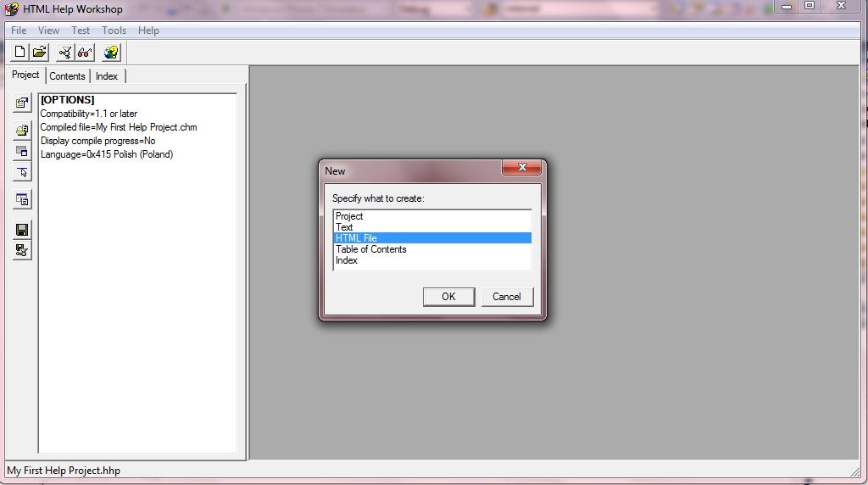
Task: Click the Compile HTML file toolbar icon
Action: 65,53
